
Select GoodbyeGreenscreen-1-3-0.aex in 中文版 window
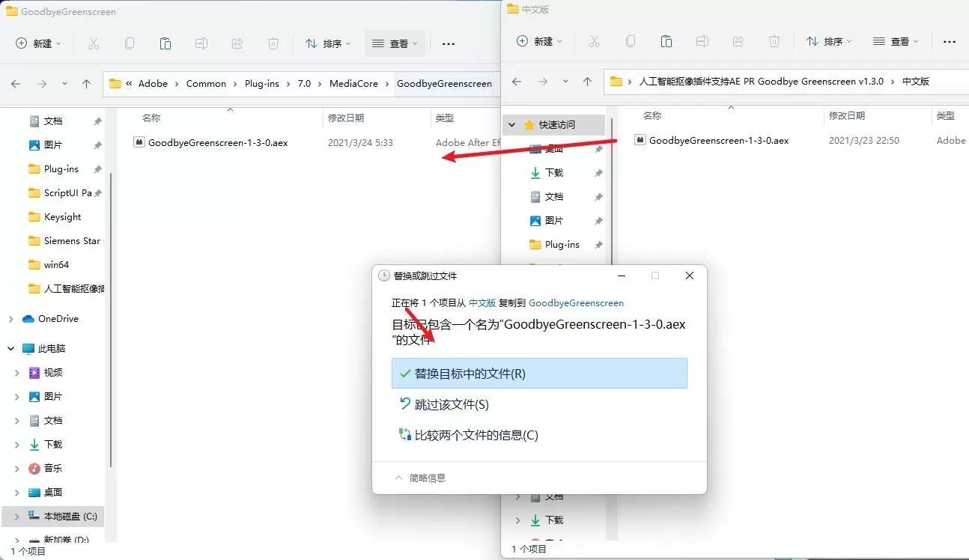719,140
